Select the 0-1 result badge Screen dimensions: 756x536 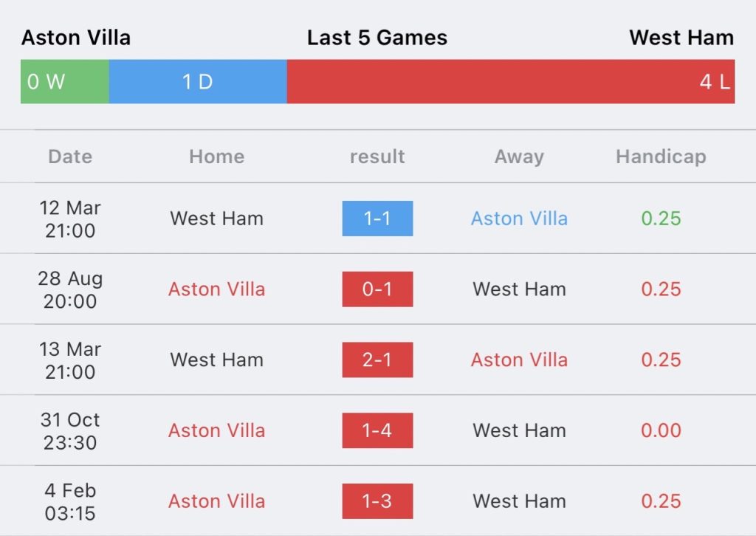click(x=377, y=289)
